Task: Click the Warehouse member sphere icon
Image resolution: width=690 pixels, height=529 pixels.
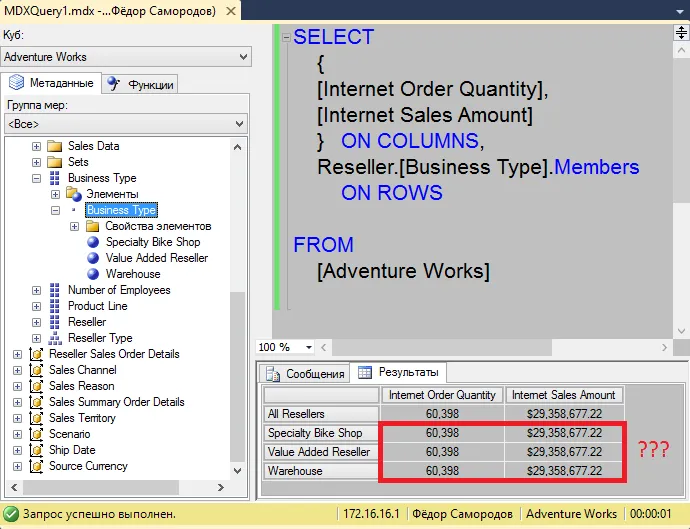Action: point(93,274)
